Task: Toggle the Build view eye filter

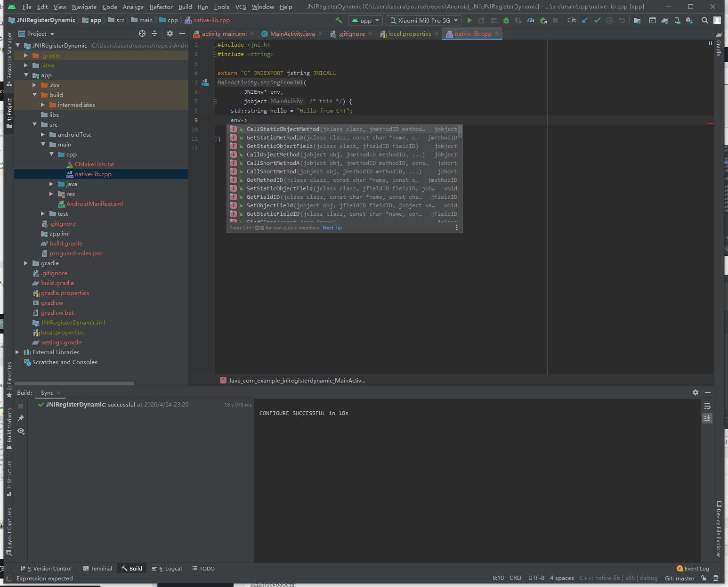Action: (x=21, y=431)
